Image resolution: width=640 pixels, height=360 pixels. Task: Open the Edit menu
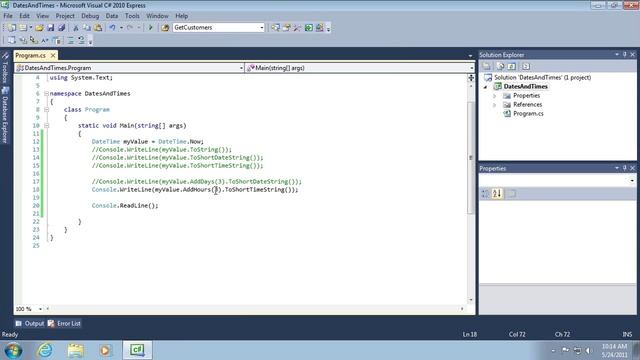coord(24,16)
